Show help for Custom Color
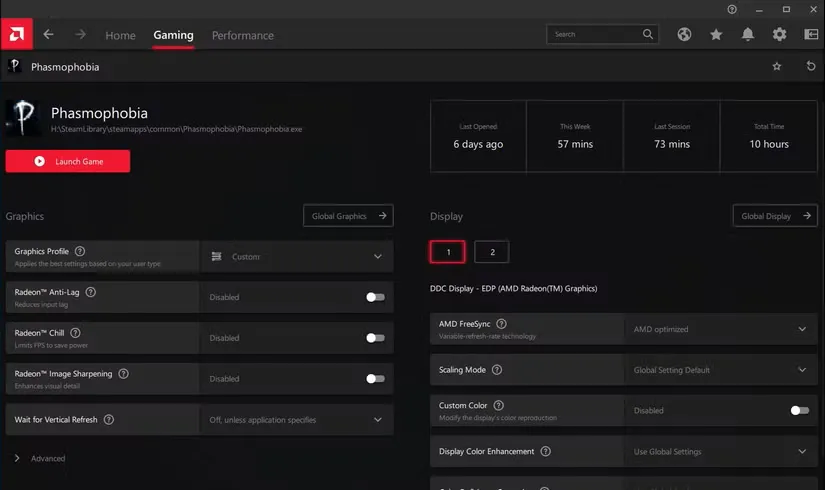Image resolution: width=825 pixels, height=490 pixels. pyautogui.click(x=499, y=405)
